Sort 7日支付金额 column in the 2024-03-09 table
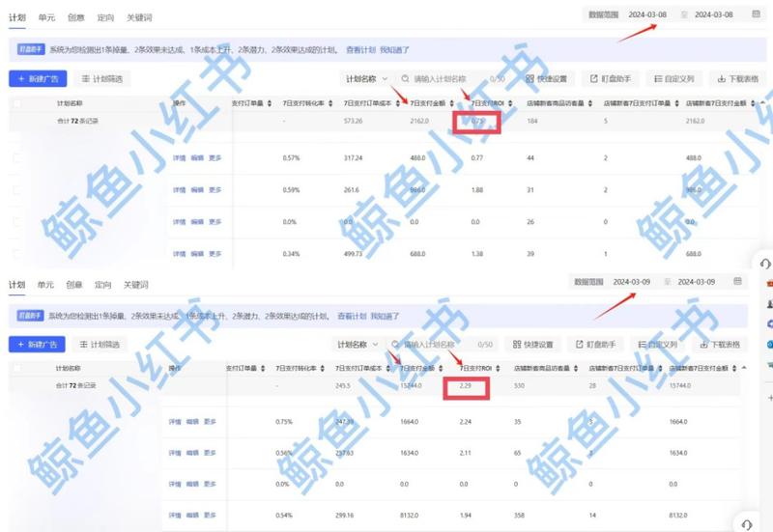This screenshot has width=773, height=532. click(x=441, y=368)
